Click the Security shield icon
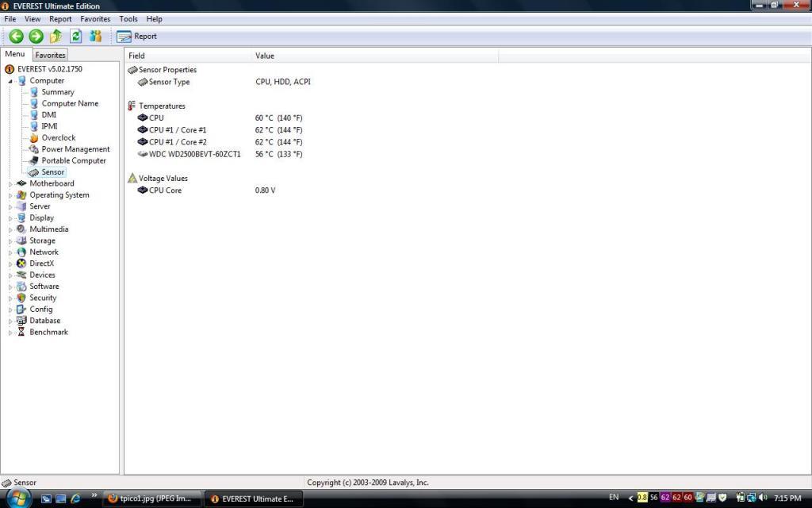 [21, 298]
